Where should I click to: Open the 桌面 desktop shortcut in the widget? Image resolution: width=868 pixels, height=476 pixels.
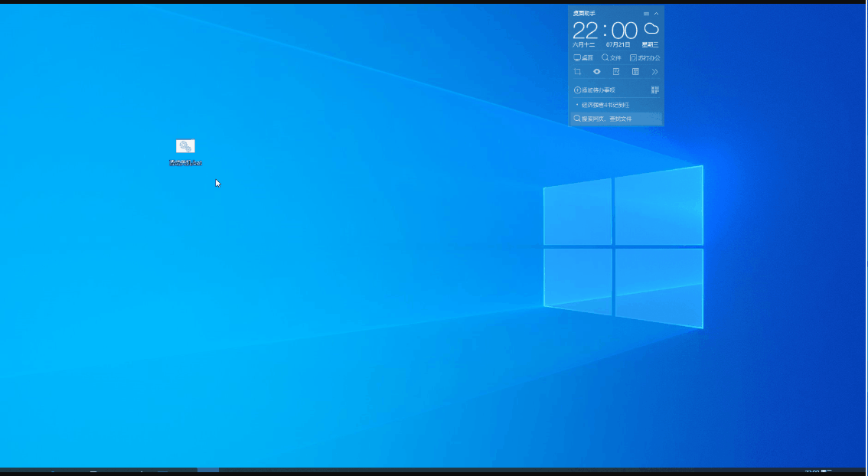[583, 57]
